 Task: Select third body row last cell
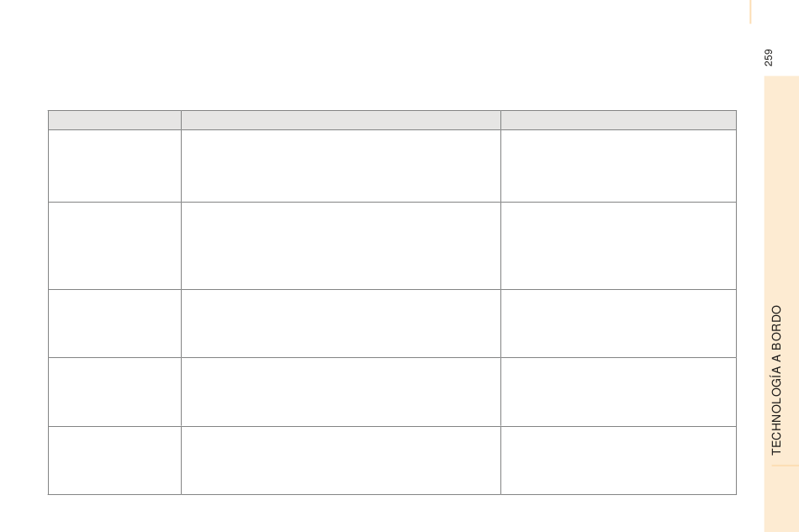[x=619, y=324]
